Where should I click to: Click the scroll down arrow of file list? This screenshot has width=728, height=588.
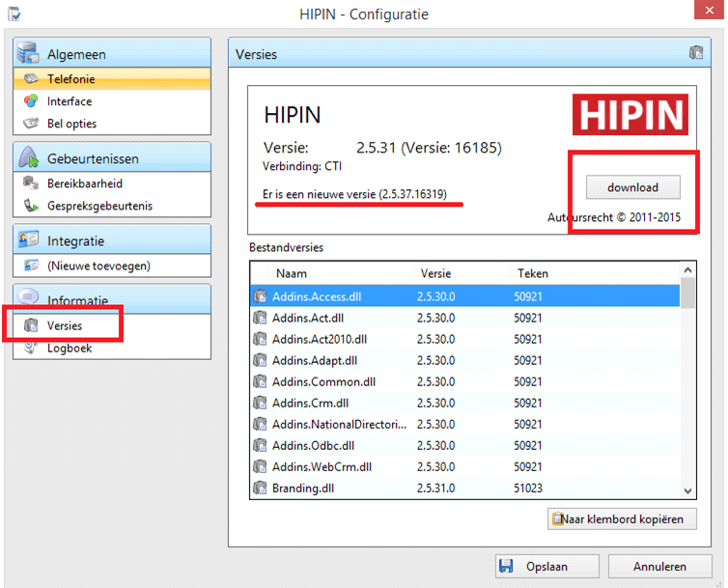[x=687, y=490]
